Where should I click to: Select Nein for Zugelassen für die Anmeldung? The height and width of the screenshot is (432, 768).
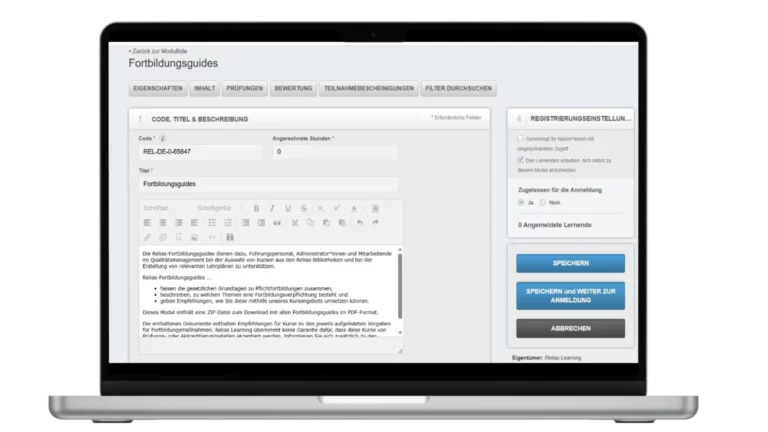[543, 202]
